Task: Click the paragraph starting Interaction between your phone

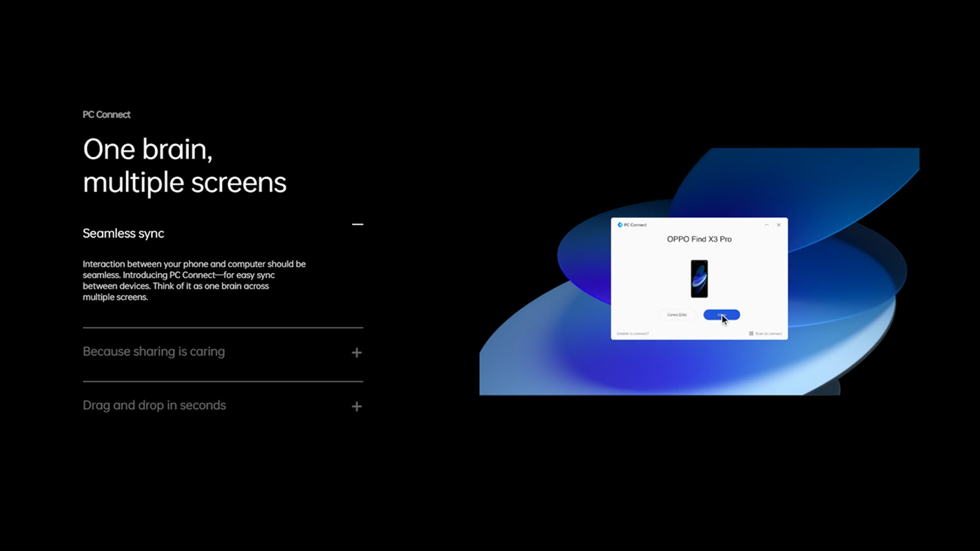Action: click(x=194, y=280)
